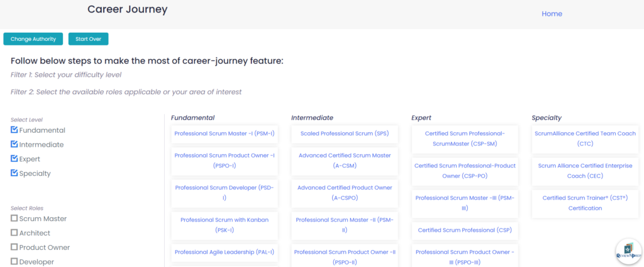
Task: Open Scaled Professional Scrum (SPS) certification
Action: click(345, 133)
